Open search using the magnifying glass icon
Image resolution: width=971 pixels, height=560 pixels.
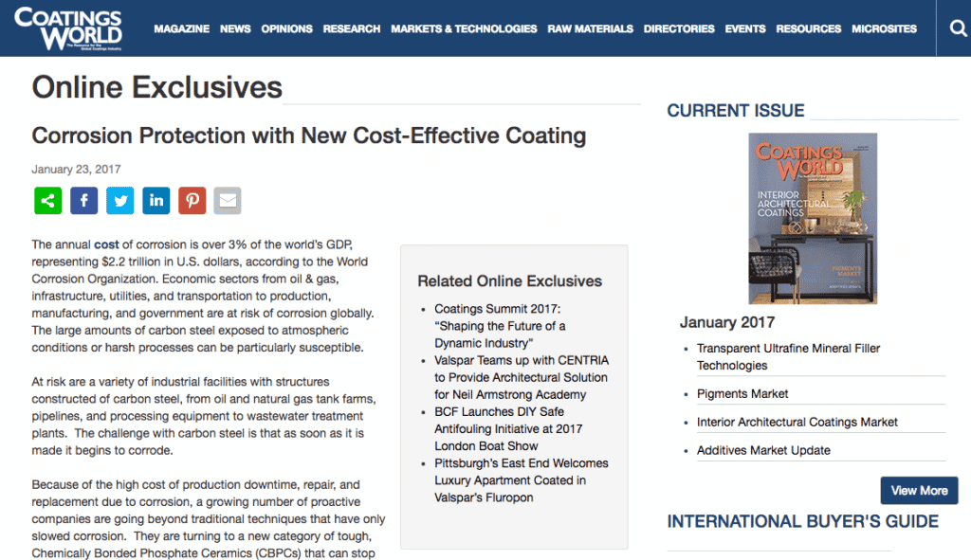click(x=957, y=27)
